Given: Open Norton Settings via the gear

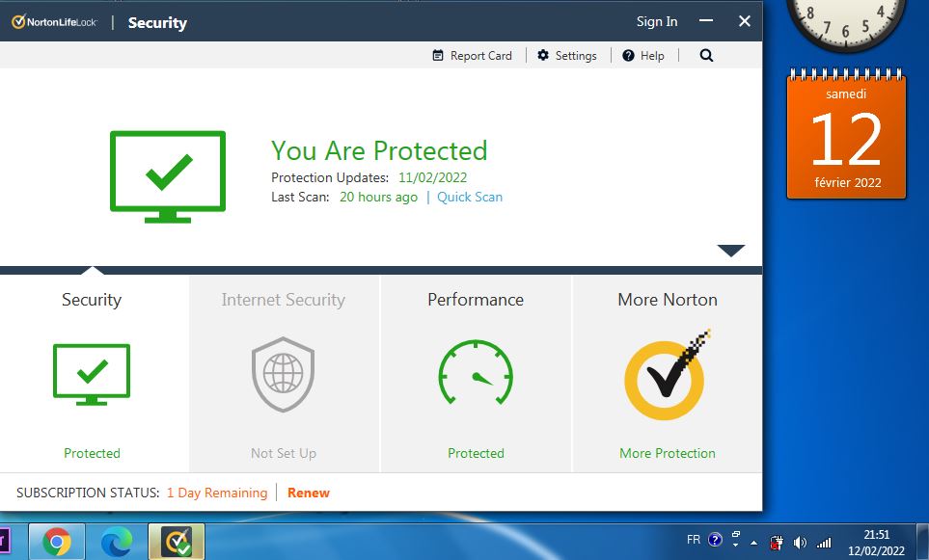Looking at the screenshot, I should [x=567, y=56].
